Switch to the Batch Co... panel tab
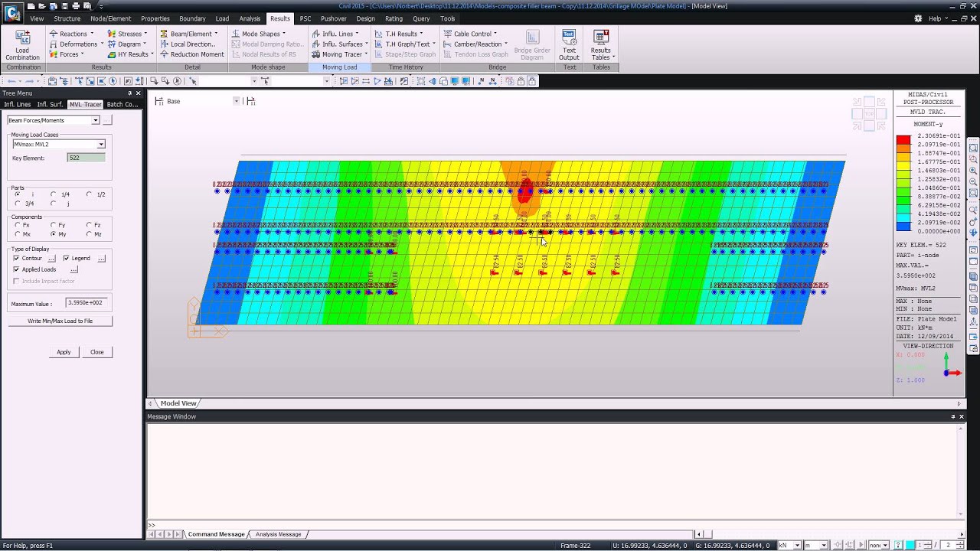Screen dimensions: 980x551 [x=122, y=104]
